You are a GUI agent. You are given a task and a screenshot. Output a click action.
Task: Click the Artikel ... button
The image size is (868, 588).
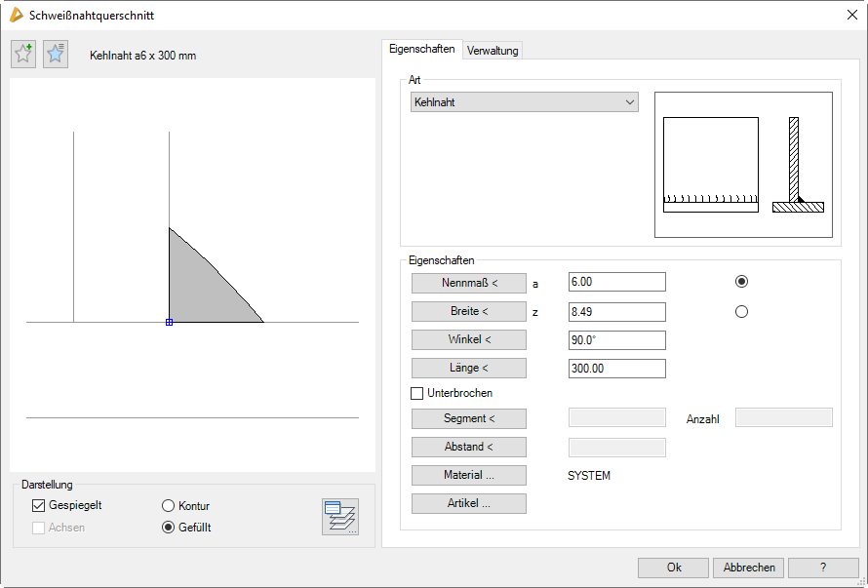click(469, 504)
